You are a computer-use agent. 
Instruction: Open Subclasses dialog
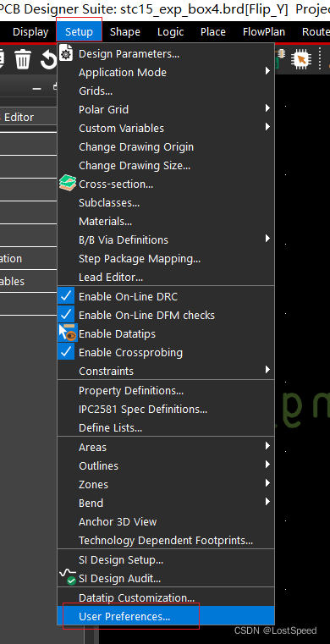[x=165, y=202]
